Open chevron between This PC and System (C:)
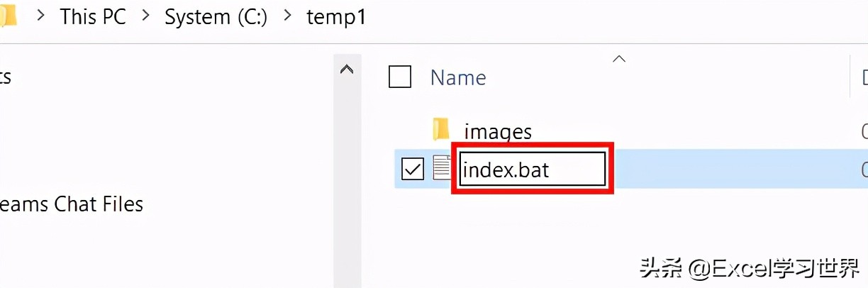This screenshot has height=288, width=868. click(x=145, y=16)
